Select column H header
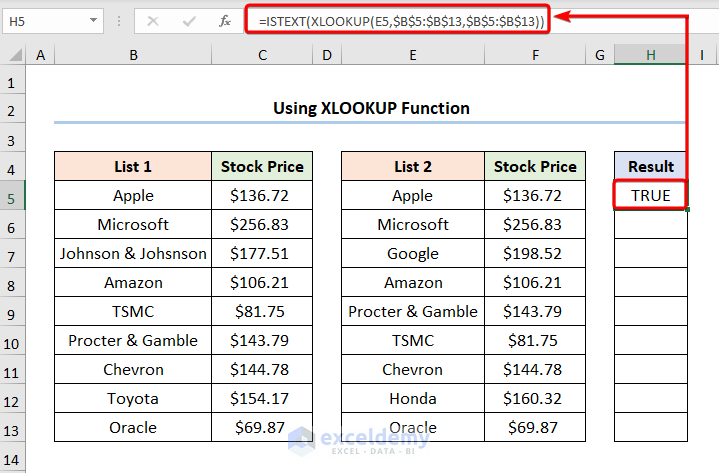The height and width of the screenshot is (473, 719). [x=650, y=57]
